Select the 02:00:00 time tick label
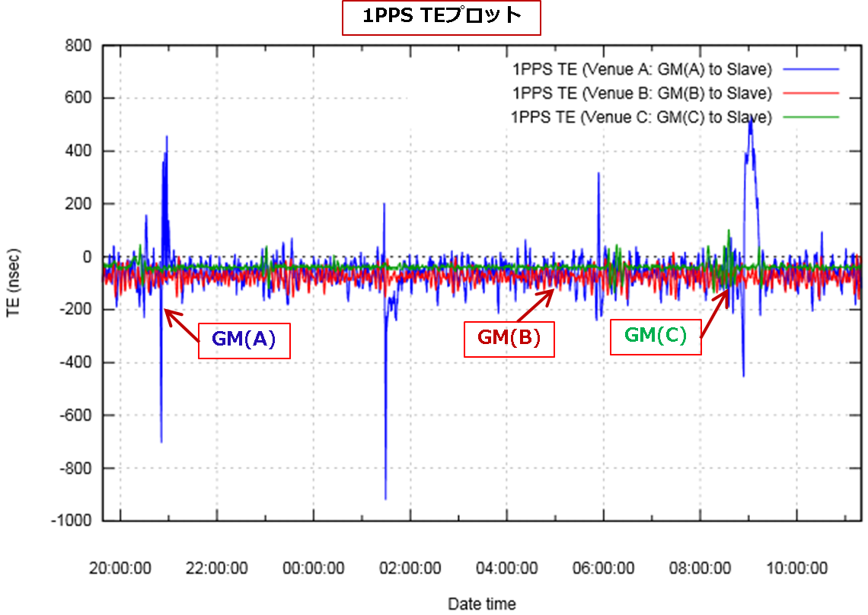 410,569
